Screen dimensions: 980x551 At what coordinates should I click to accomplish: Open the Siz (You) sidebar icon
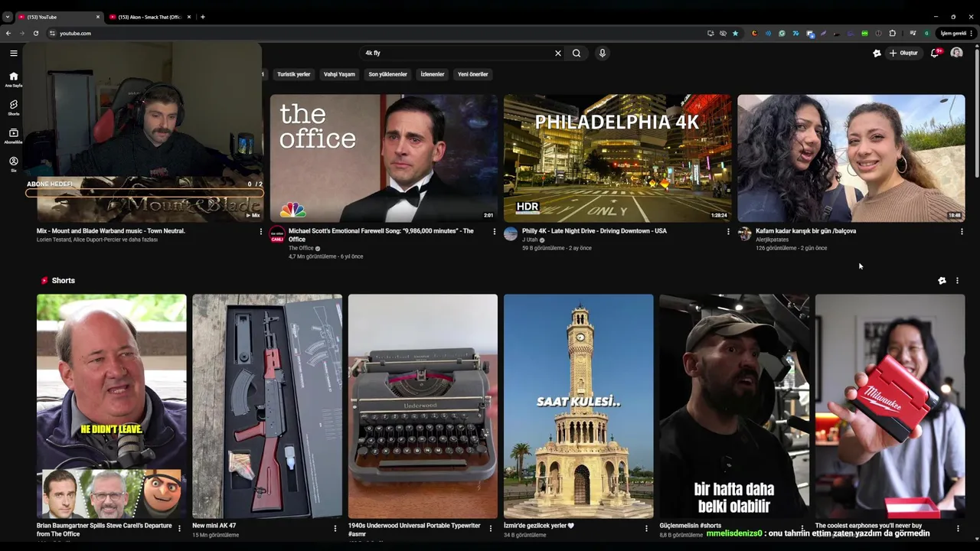pos(13,165)
